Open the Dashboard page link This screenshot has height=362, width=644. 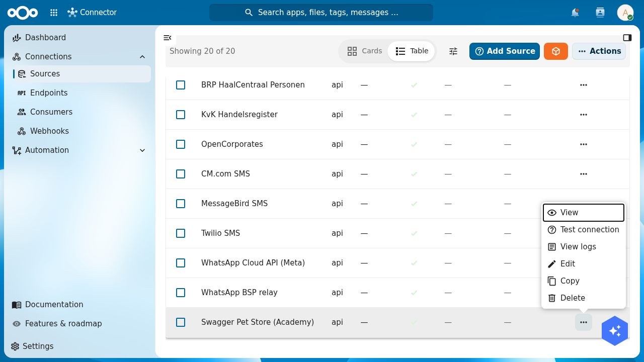pos(80,38)
